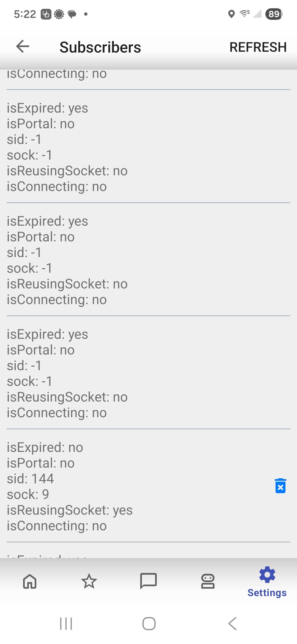Tap the Android home button
Screen dimensions: 297x644
pyautogui.click(x=149, y=624)
